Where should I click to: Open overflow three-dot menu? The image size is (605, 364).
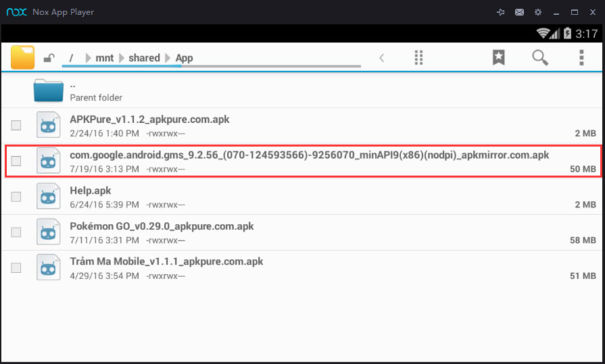coord(581,58)
